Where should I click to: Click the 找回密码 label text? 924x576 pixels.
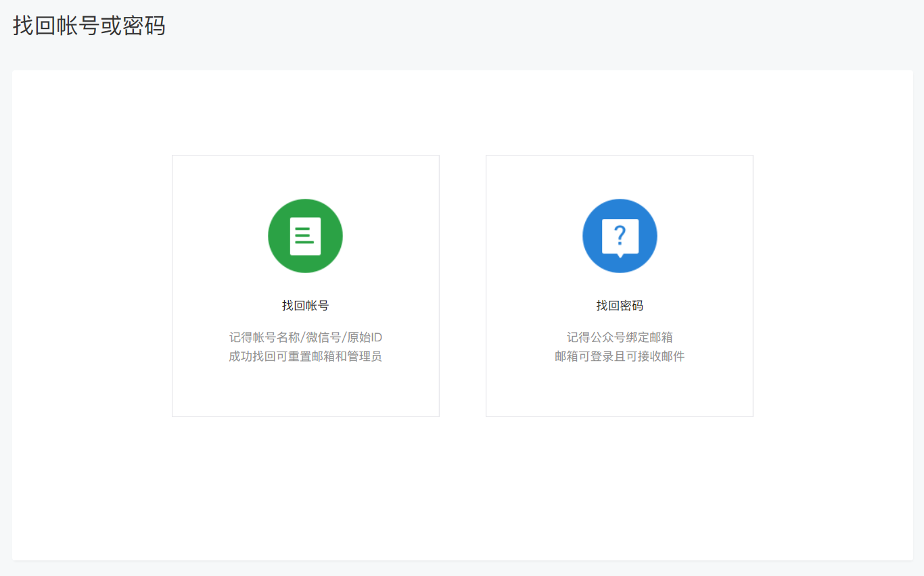click(x=620, y=305)
